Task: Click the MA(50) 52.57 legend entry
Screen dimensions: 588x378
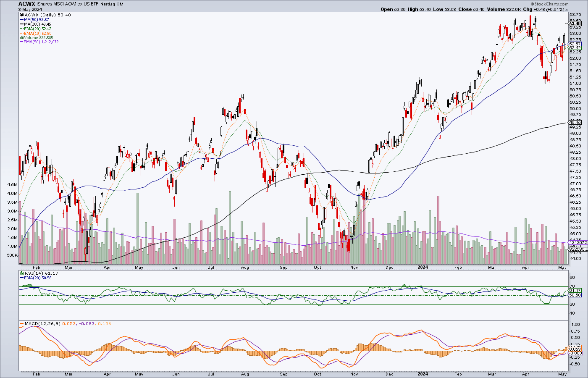Action: 36,20
